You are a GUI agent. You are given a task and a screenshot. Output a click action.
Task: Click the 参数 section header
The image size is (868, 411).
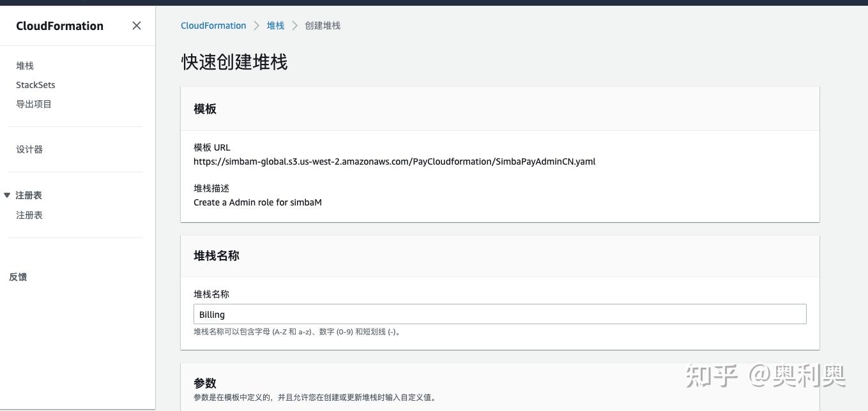click(204, 383)
